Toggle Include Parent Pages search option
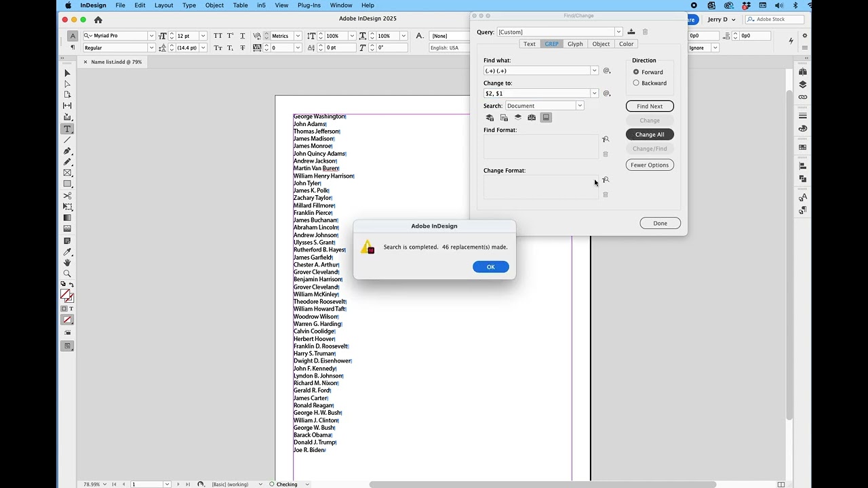868x488 pixels. coord(532,118)
